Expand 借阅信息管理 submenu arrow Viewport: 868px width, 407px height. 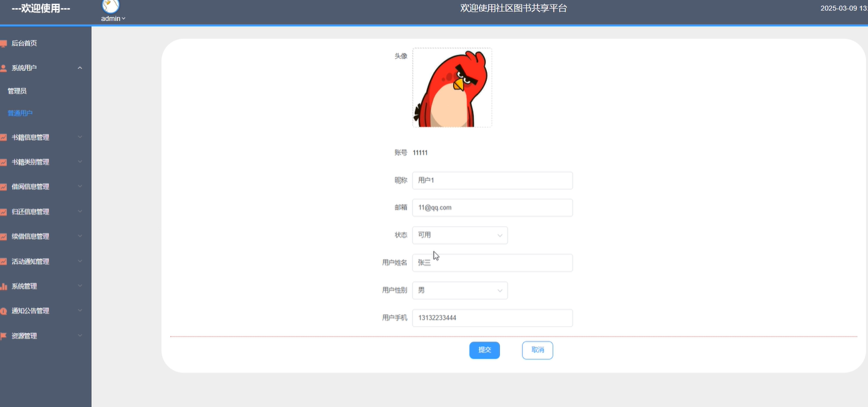click(80, 187)
